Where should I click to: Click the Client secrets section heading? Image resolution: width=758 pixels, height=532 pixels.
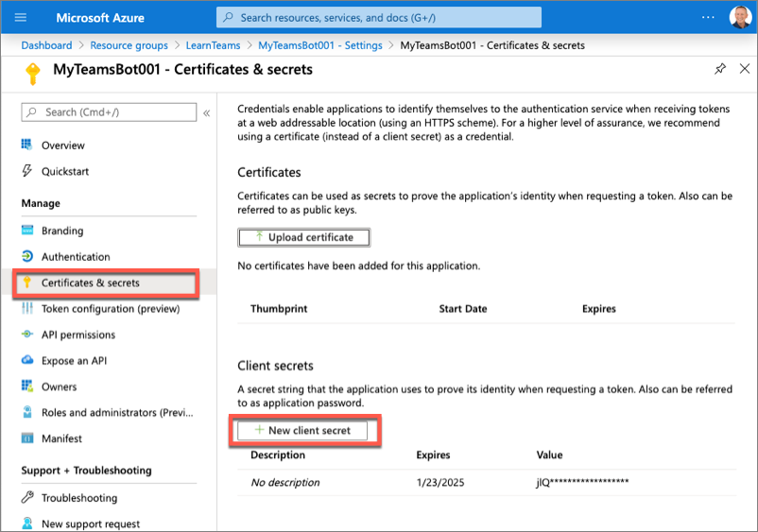[276, 366]
